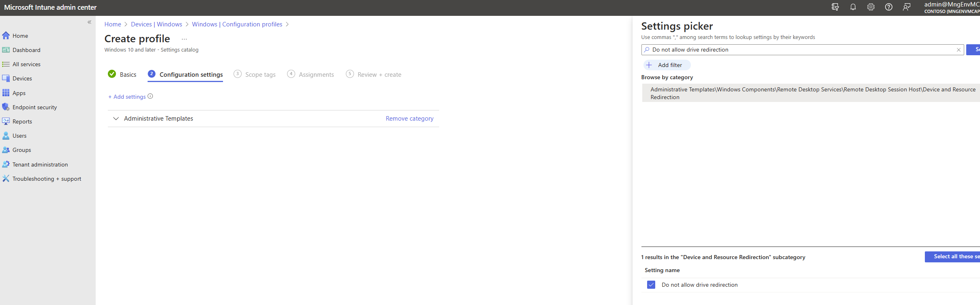Open the Create profile ellipsis menu
The height and width of the screenshot is (305, 980).
click(x=184, y=39)
